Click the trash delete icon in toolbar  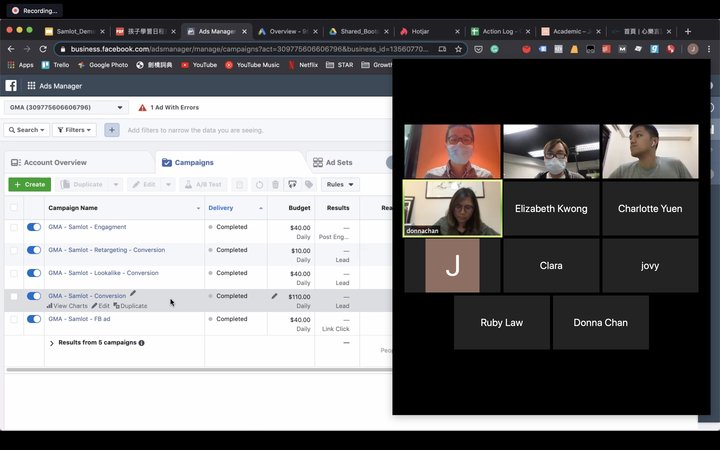pos(276,185)
